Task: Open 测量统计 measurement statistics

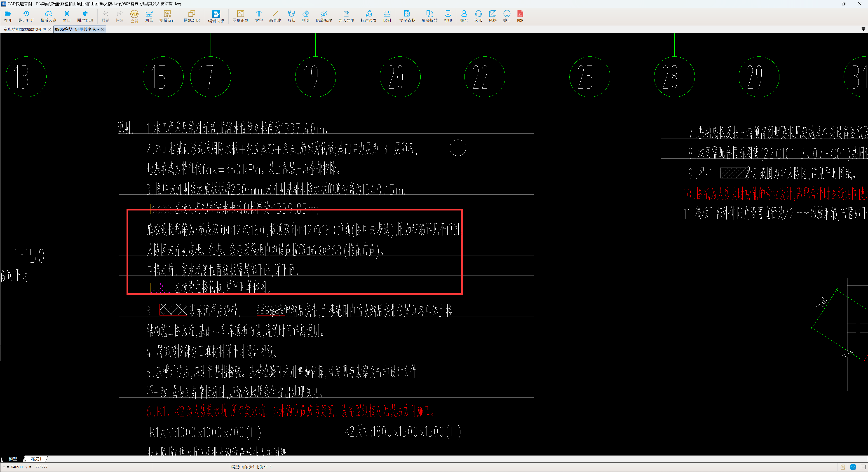Action: (167, 16)
